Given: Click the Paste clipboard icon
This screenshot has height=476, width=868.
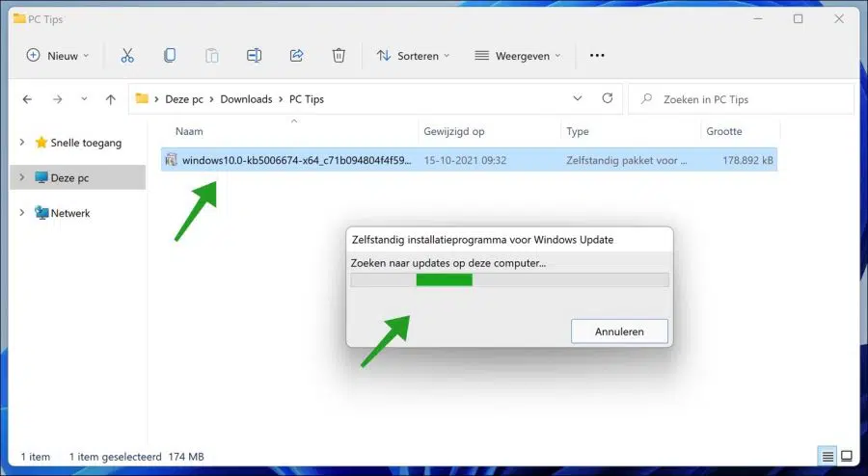Looking at the screenshot, I should coord(211,55).
